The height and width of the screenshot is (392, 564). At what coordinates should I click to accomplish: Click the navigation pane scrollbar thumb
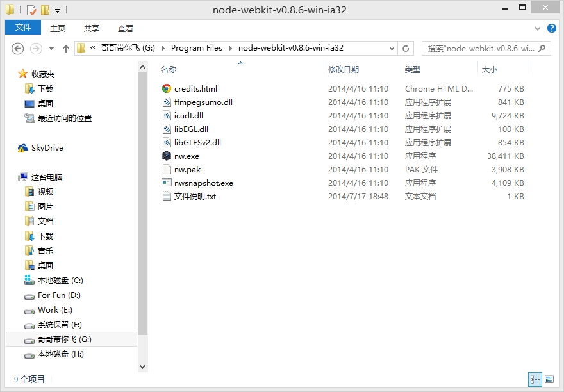click(x=143, y=204)
